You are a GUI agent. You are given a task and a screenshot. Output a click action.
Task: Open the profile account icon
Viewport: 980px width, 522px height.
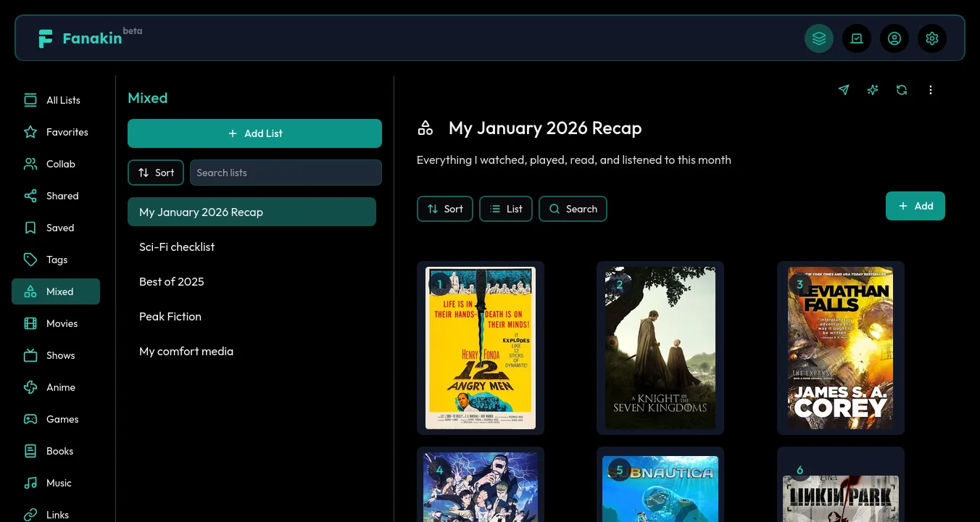894,38
